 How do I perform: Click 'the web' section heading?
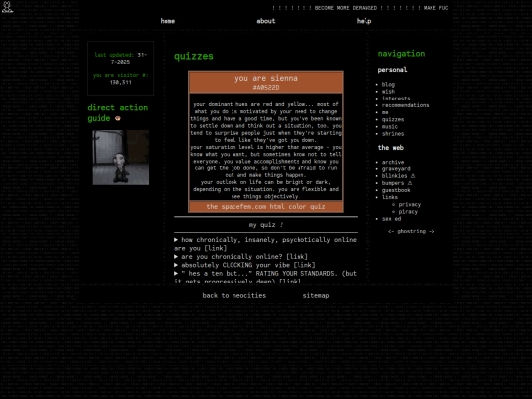pyautogui.click(x=391, y=148)
